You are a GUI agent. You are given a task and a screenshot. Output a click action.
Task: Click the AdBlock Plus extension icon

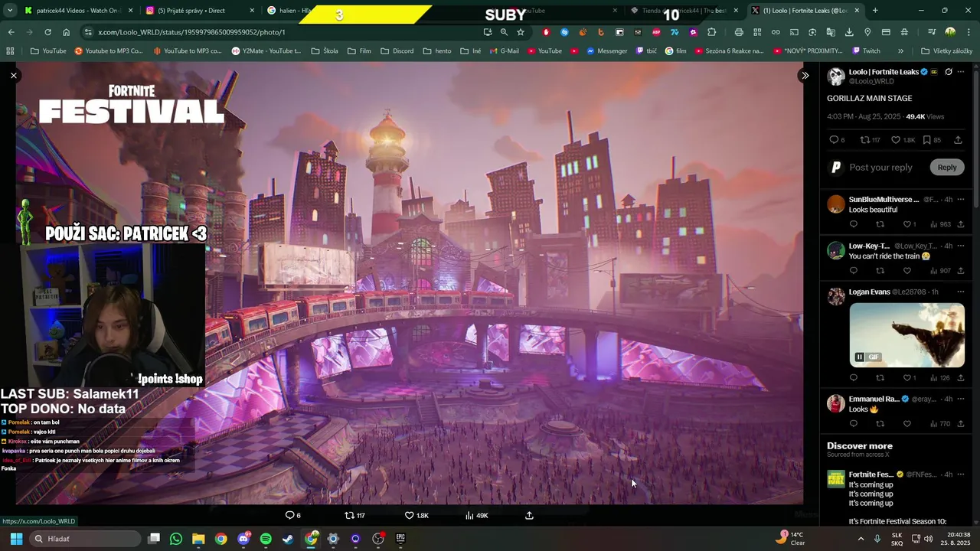coord(656,32)
